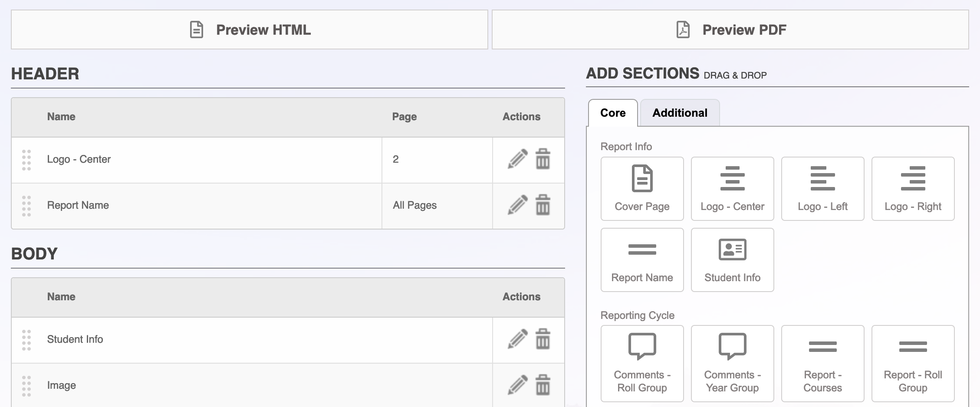Select the Logo - Left section icon

(822, 188)
